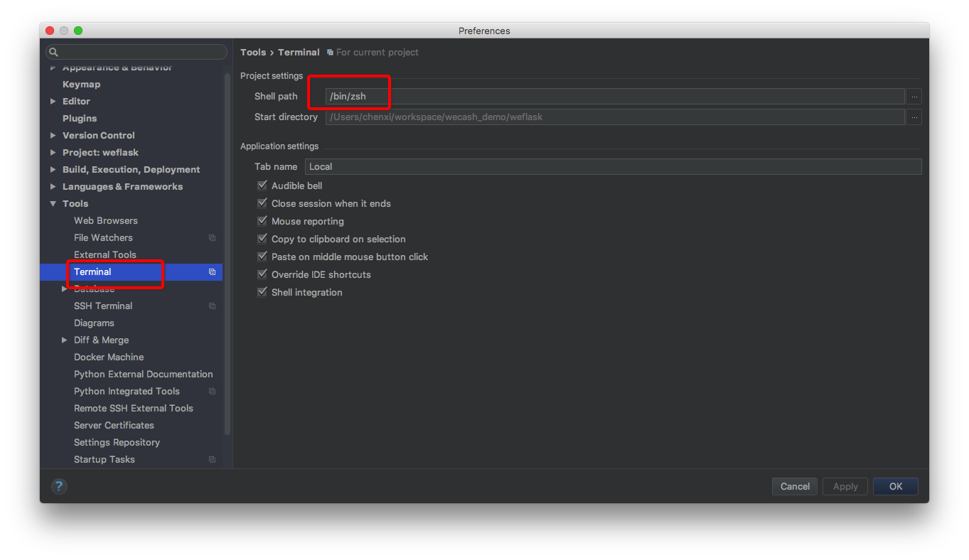Toggle the Shell integration checkbox
The width and height of the screenshot is (969, 560).
pyautogui.click(x=262, y=292)
